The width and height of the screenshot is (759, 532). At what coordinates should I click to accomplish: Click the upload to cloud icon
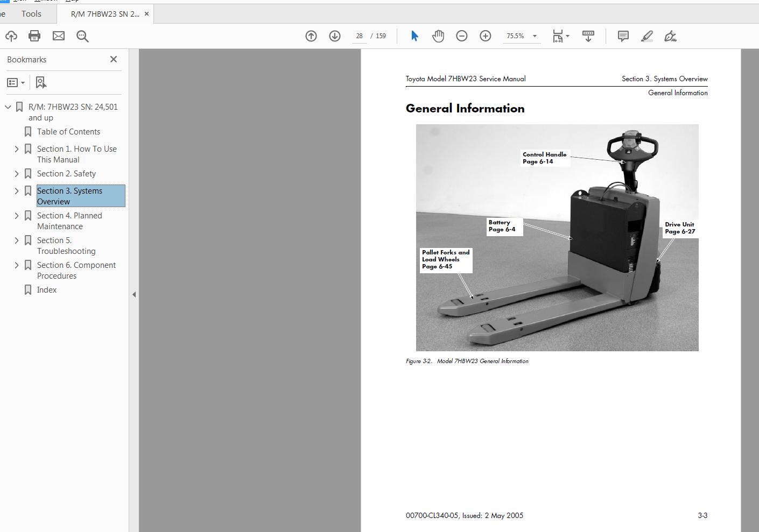(11, 36)
